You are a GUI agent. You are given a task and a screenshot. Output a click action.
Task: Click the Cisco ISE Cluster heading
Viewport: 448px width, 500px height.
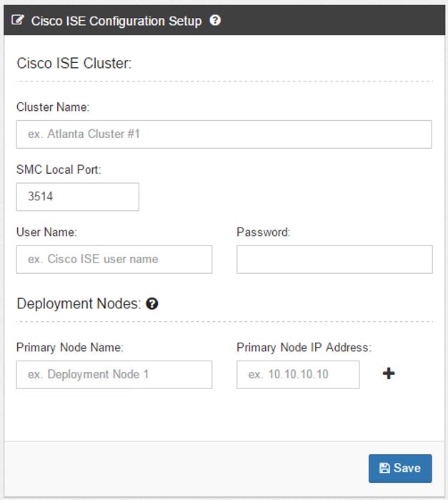coord(74,63)
